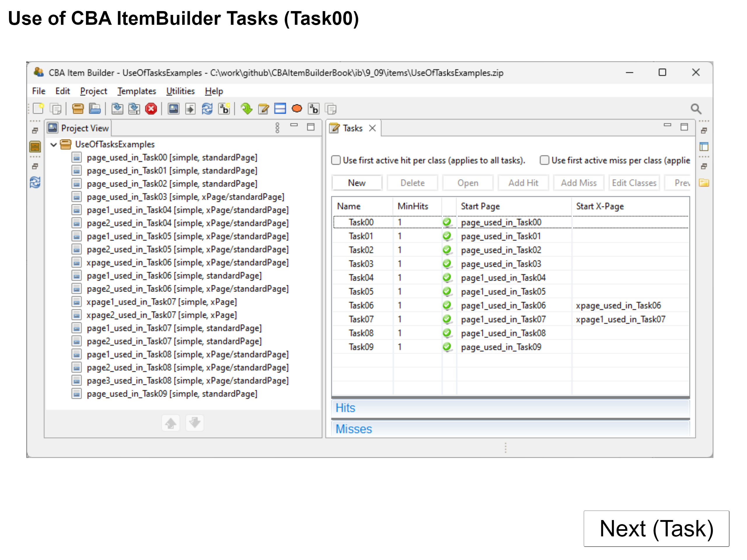Click the red stop/close project toolbar icon
This screenshot has height=560, width=747.
pyautogui.click(x=151, y=109)
